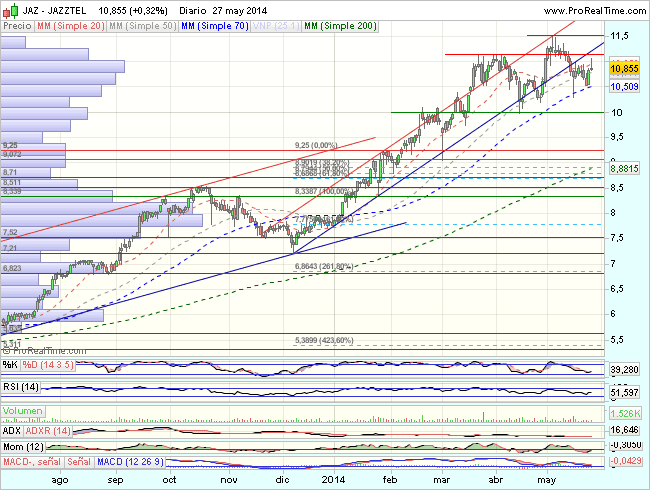Select the Volumen panel label

22,411
